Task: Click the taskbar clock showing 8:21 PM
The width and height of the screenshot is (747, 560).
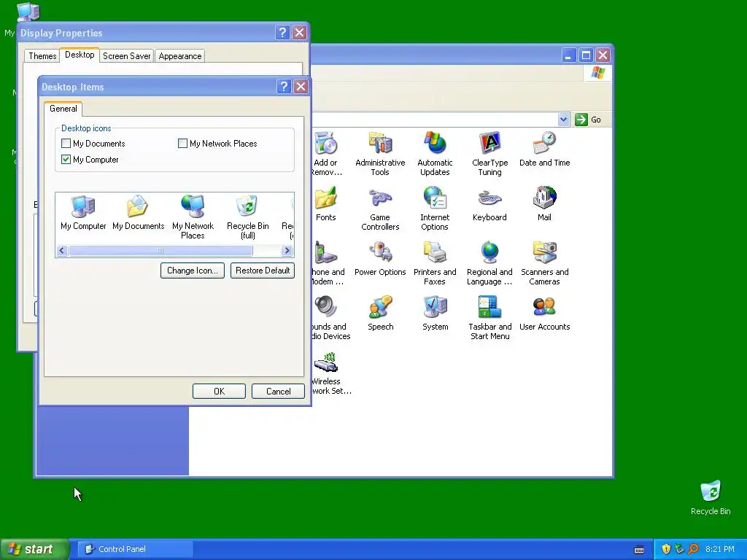Action: [720, 549]
